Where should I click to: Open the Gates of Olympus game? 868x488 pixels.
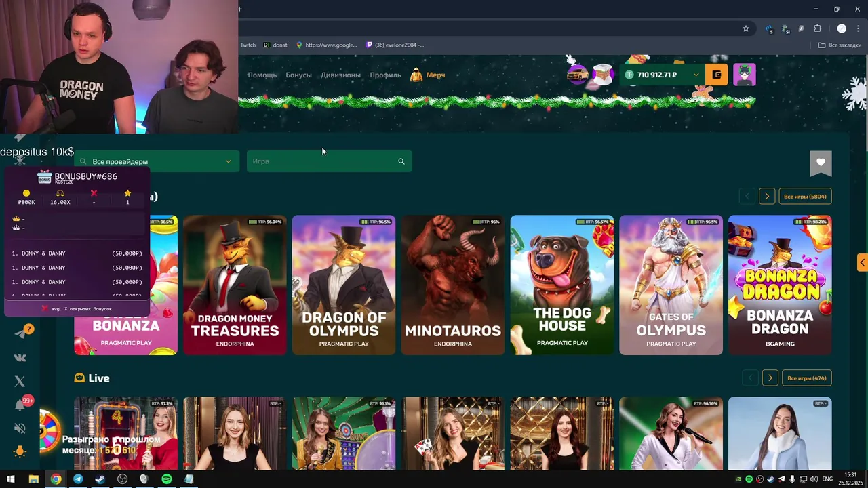671,285
